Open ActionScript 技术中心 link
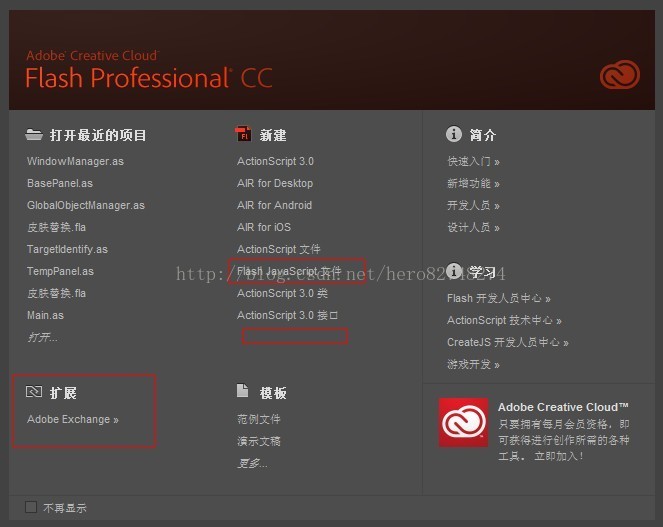This screenshot has width=663, height=527. pos(504,320)
